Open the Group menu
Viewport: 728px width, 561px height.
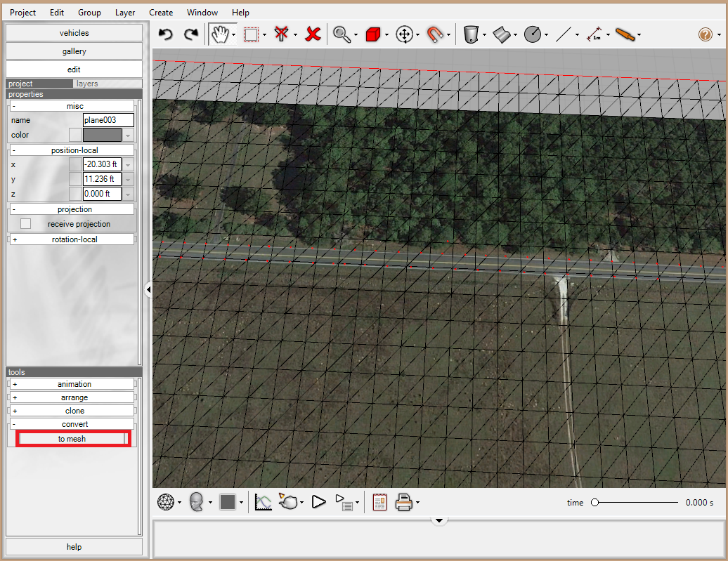click(x=90, y=13)
